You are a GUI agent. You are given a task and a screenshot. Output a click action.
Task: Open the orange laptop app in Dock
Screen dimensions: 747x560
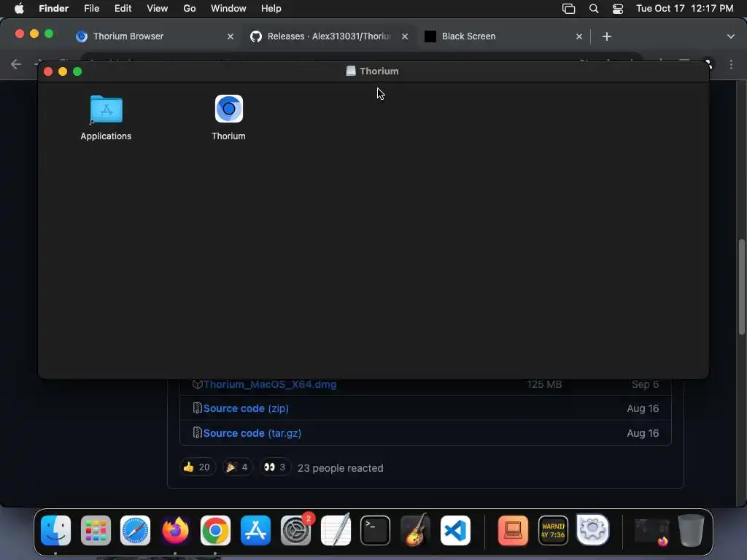click(513, 531)
